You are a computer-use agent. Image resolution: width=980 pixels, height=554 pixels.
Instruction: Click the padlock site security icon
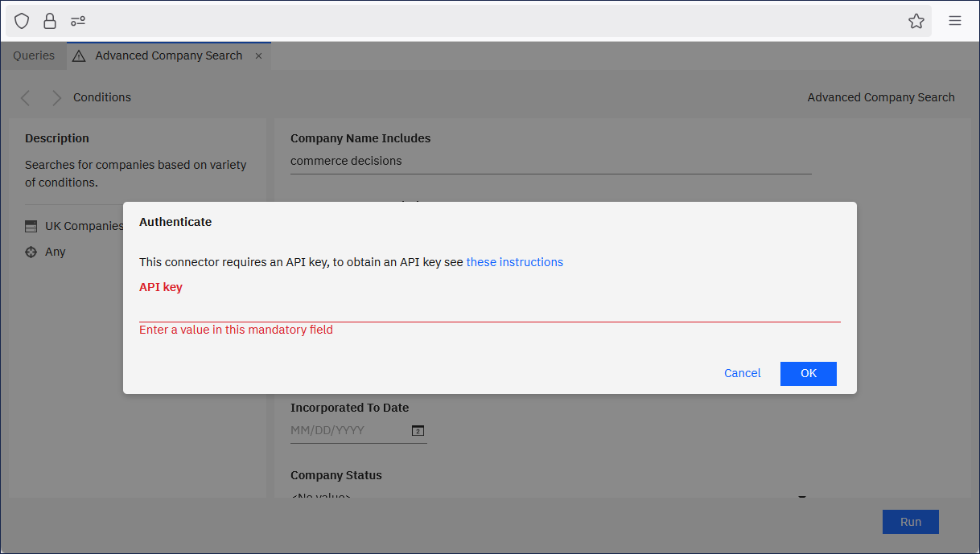(x=50, y=21)
